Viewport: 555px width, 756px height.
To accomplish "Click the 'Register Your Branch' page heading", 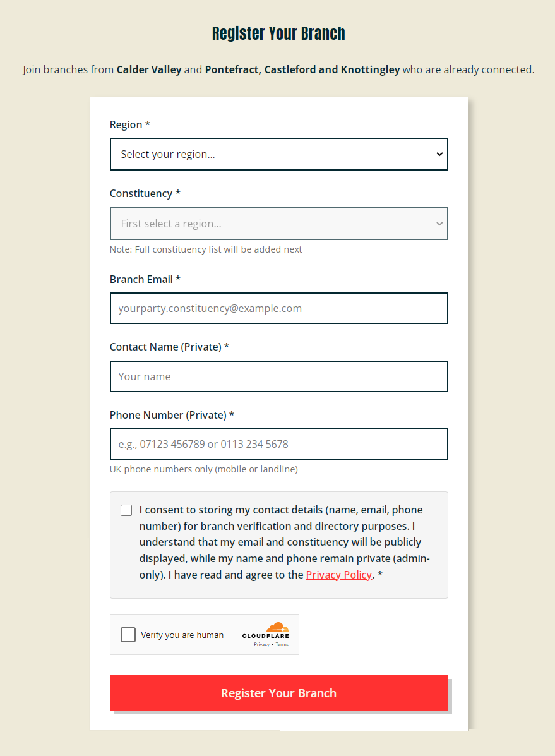I will tap(278, 33).
